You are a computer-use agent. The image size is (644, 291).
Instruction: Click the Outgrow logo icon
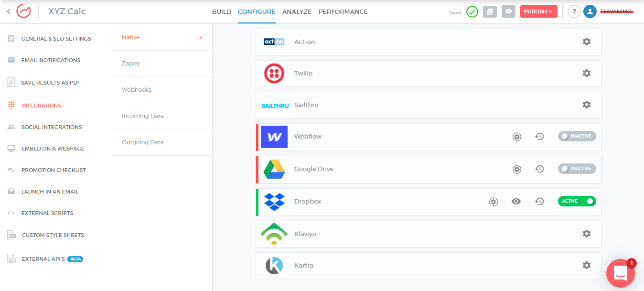click(x=24, y=11)
